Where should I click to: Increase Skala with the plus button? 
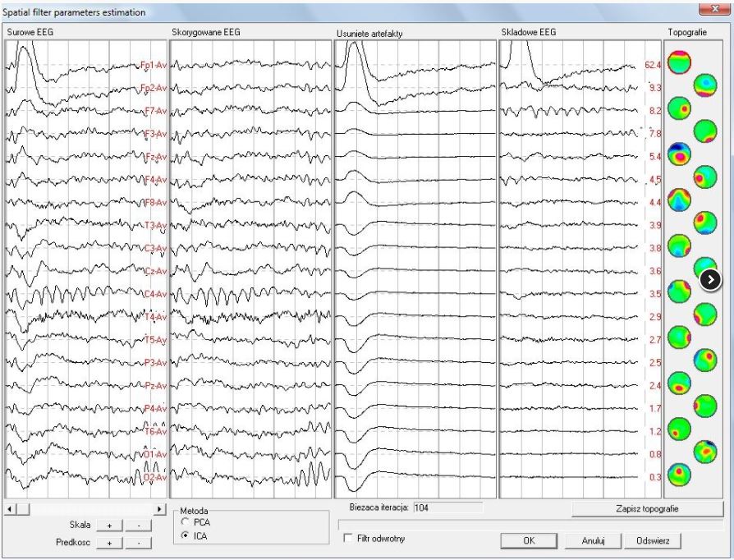pyautogui.click(x=109, y=526)
